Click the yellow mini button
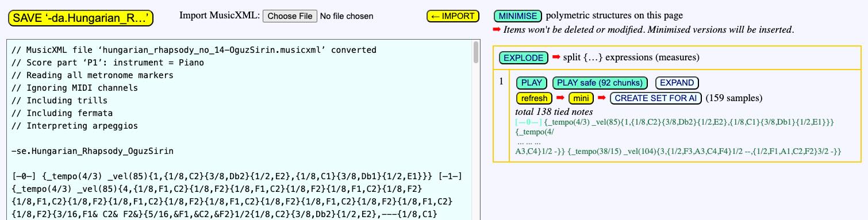 tap(581, 98)
